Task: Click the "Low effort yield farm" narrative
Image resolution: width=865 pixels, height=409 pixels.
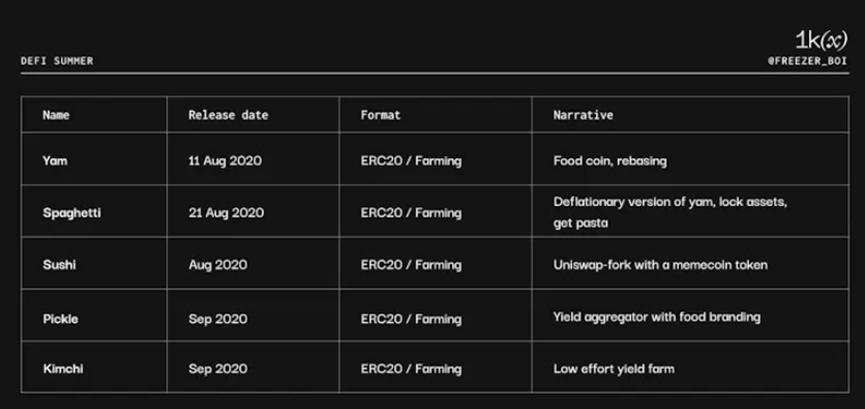Action: pyautogui.click(x=613, y=369)
